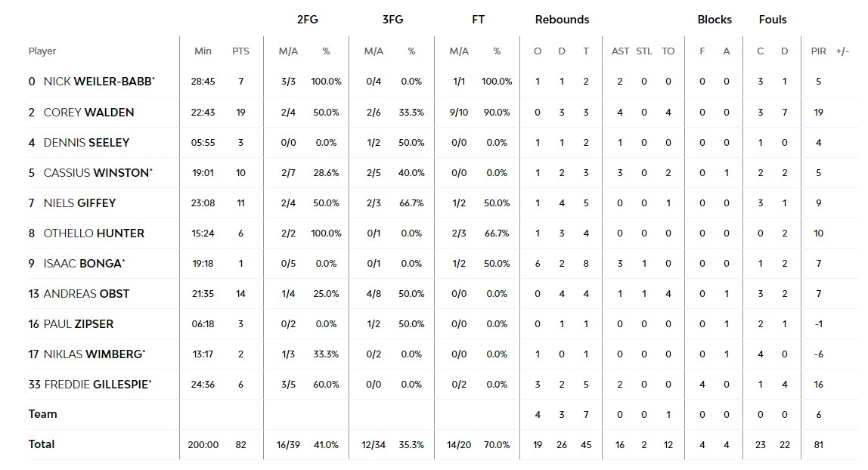868x470 pixels.
Task: Click the +/- column header
Action: pyautogui.click(x=842, y=51)
